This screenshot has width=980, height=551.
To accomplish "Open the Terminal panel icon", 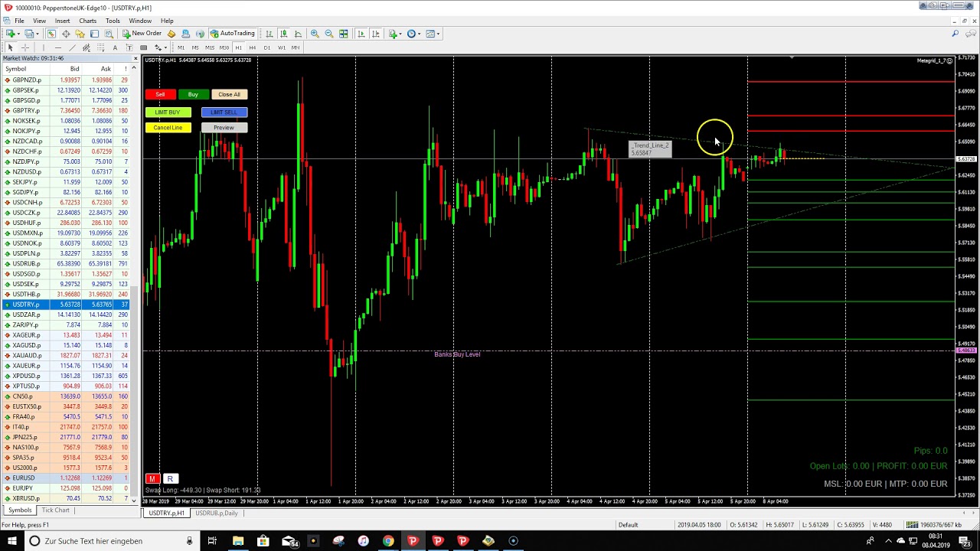I will [x=94, y=34].
